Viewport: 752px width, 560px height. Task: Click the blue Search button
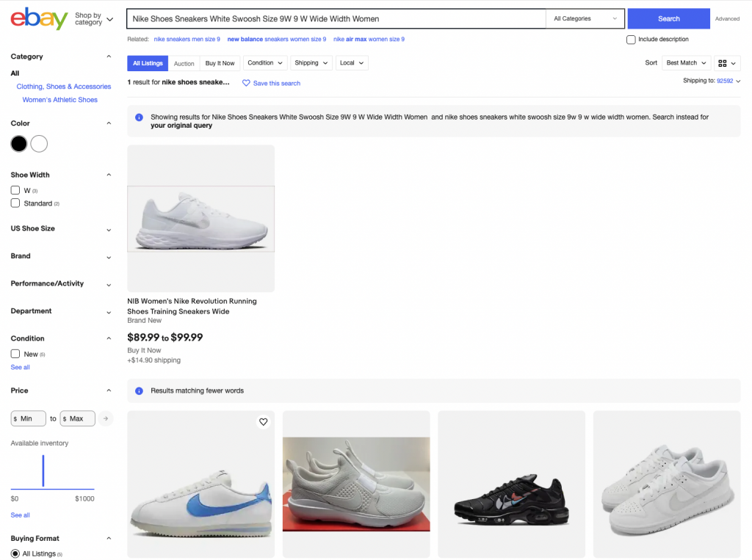pos(668,18)
